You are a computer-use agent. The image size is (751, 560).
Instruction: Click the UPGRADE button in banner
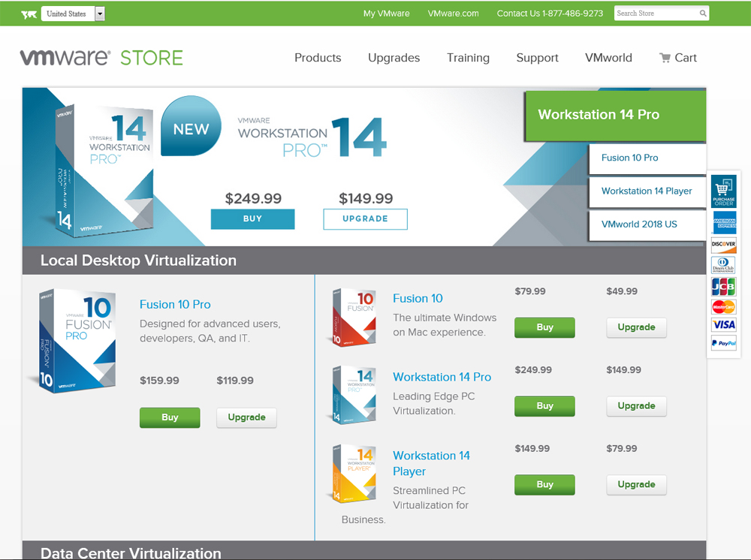366,218
